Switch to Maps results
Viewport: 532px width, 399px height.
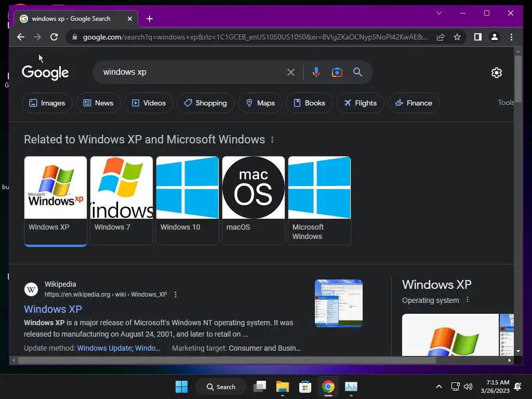[x=260, y=103]
